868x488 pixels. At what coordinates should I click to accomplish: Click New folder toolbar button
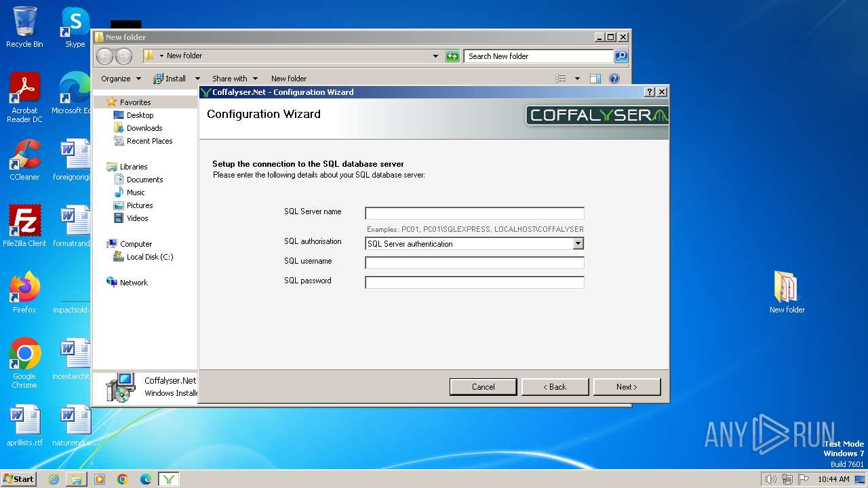pos(289,79)
